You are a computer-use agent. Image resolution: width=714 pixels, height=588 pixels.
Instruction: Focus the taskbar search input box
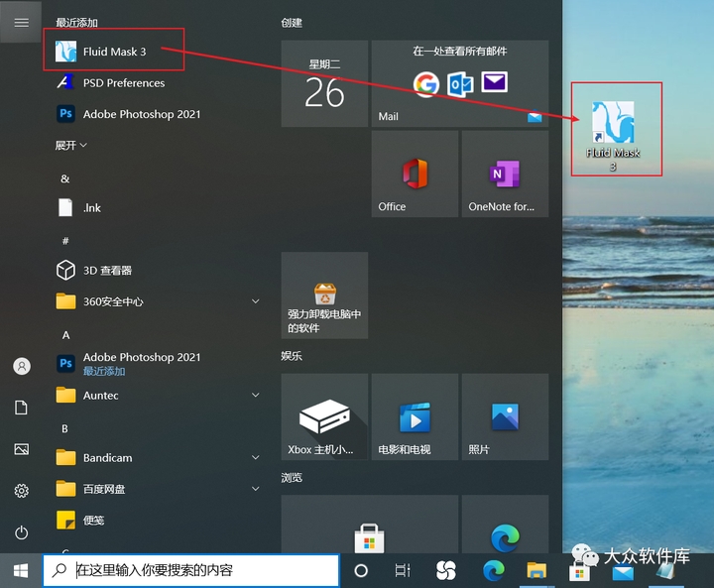click(x=191, y=570)
